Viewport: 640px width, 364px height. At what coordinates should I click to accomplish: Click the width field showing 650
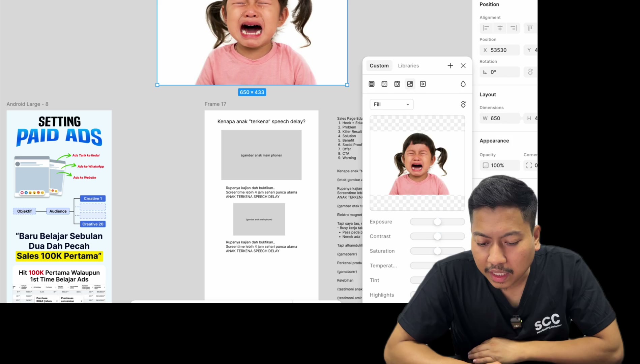pos(500,118)
